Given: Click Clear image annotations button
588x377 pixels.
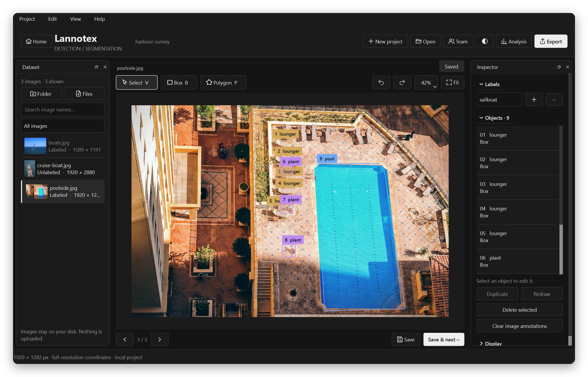Looking at the screenshot, I should click(x=519, y=326).
